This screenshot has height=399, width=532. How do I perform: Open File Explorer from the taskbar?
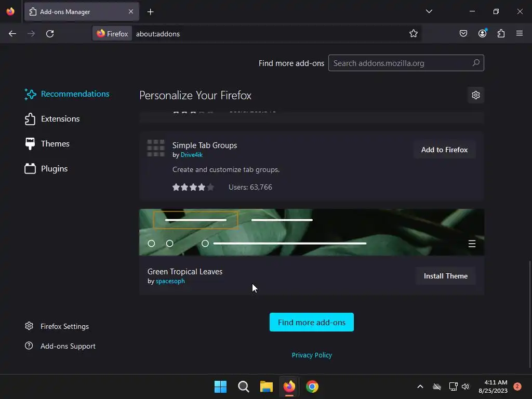click(267, 387)
